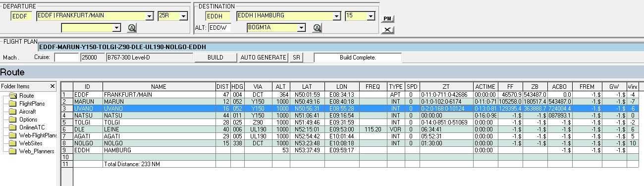Open the Options folder

28,120
